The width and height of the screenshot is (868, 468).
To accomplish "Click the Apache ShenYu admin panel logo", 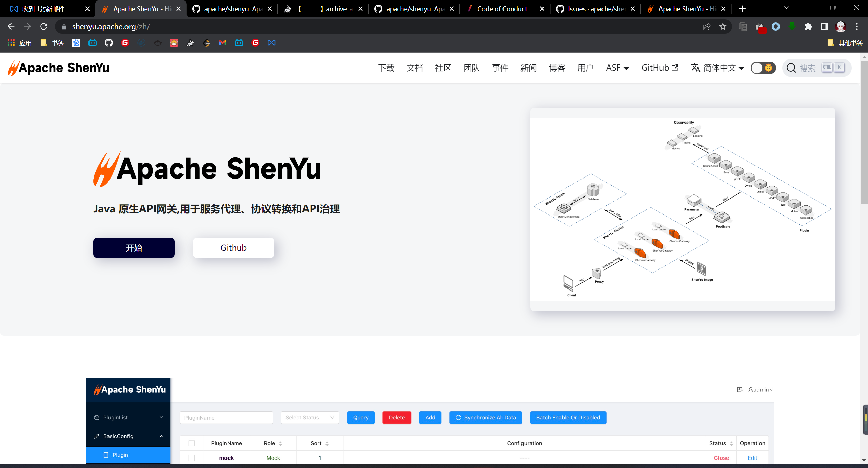I will click(x=128, y=389).
